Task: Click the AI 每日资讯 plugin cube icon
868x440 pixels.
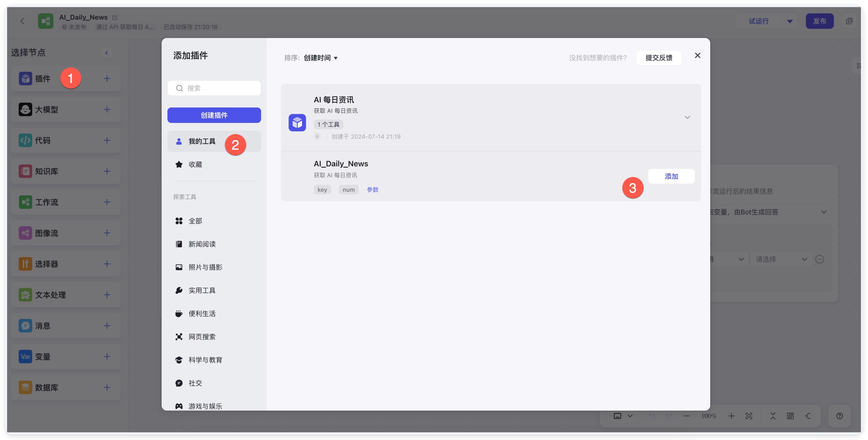Action: coord(297,122)
